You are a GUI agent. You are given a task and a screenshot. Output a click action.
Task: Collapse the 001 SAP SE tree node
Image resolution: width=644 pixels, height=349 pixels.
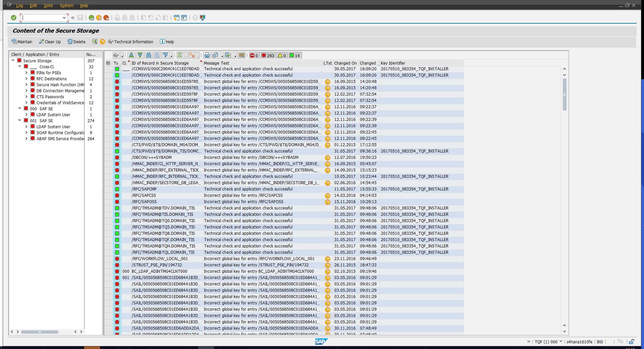[20, 121]
